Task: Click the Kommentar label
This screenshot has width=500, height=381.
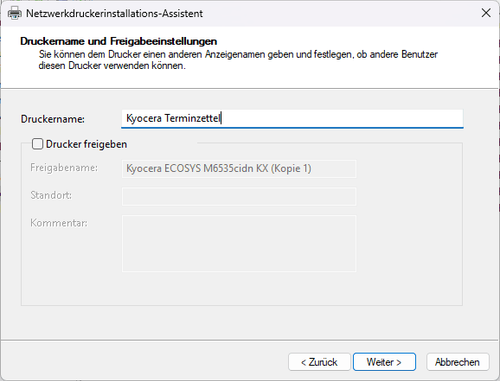Action: 59,223
